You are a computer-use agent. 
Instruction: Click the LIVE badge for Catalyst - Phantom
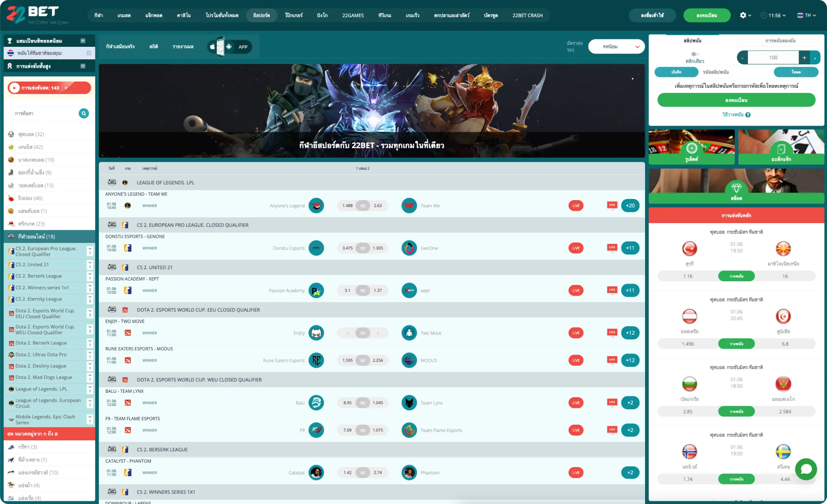(576, 472)
